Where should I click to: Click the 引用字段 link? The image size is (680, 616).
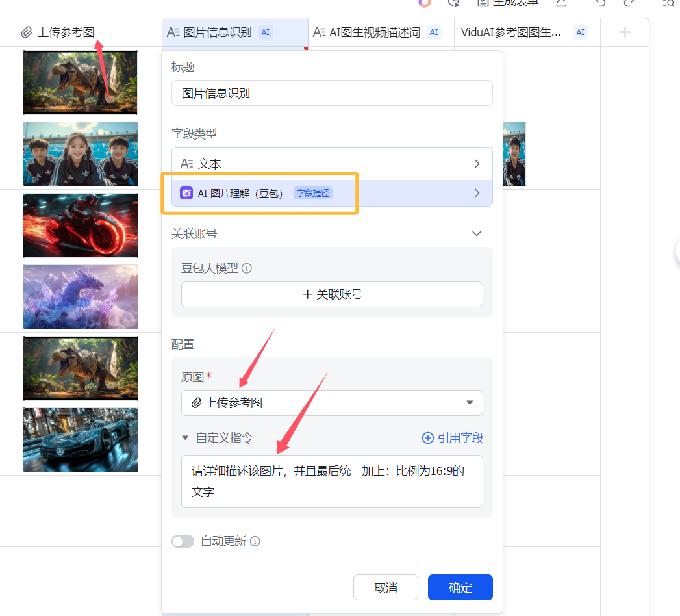[x=453, y=438]
